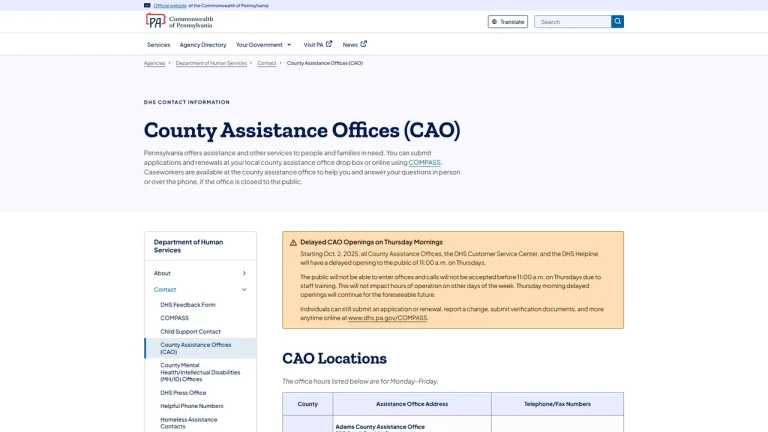768x432 pixels.
Task: Click the warning triangle alert icon
Action: pyautogui.click(x=293, y=242)
